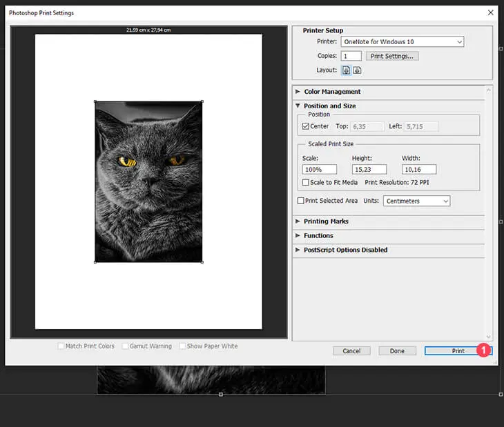Select portrait layout icon

click(346, 70)
